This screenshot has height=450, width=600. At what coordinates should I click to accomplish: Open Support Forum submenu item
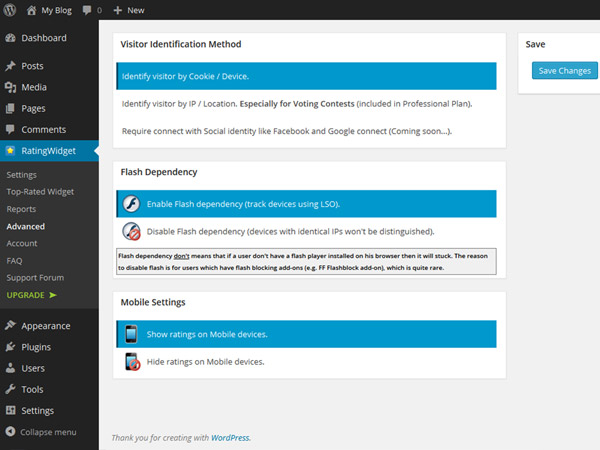(x=35, y=278)
